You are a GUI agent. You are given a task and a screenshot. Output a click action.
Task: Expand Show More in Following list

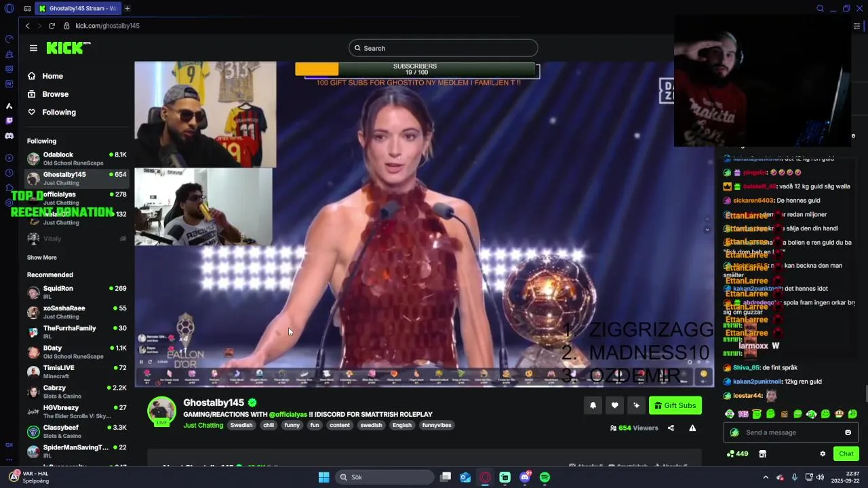(42, 258)
